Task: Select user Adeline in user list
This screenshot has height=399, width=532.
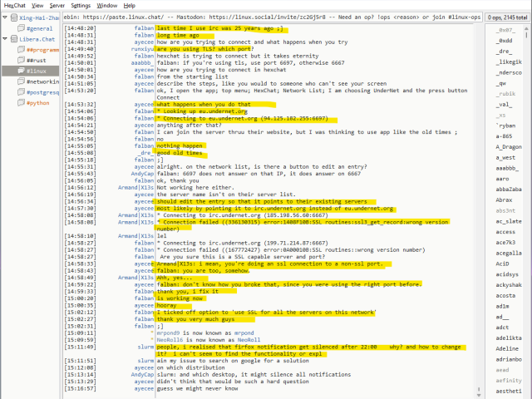Action: [507, 348]
